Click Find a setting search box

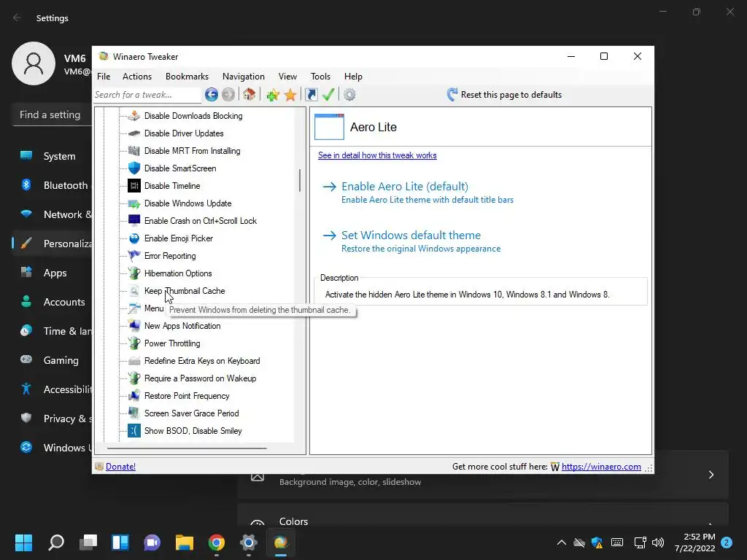[x=52, y=114]
